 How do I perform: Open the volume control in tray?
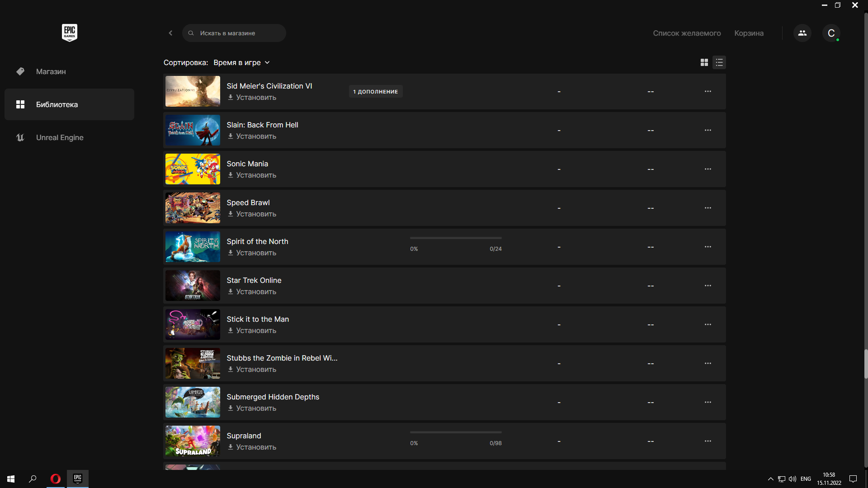pyautogui.click(x=793, y=479)
